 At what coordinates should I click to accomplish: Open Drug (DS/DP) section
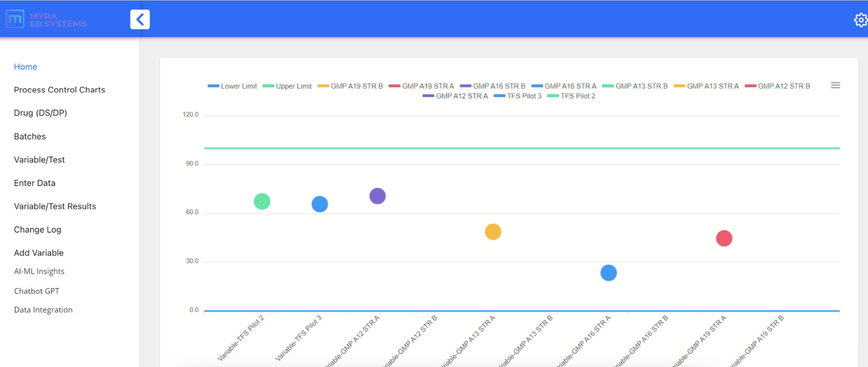click(x=41, y=113)
